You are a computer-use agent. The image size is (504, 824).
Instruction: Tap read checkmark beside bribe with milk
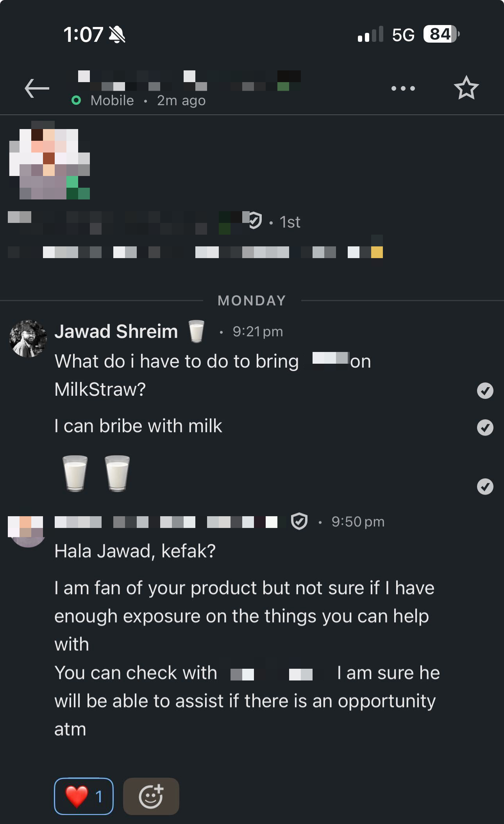pos(485,427)
